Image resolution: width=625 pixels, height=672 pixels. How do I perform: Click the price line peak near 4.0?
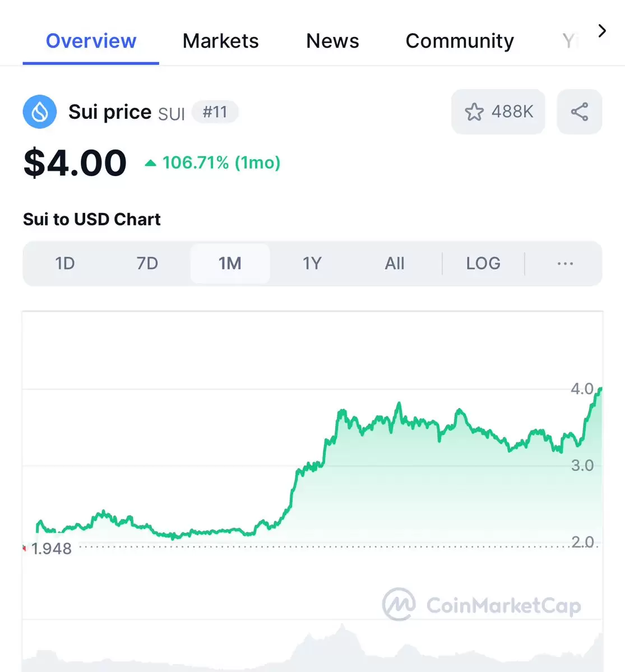click(x=600, y=389)
